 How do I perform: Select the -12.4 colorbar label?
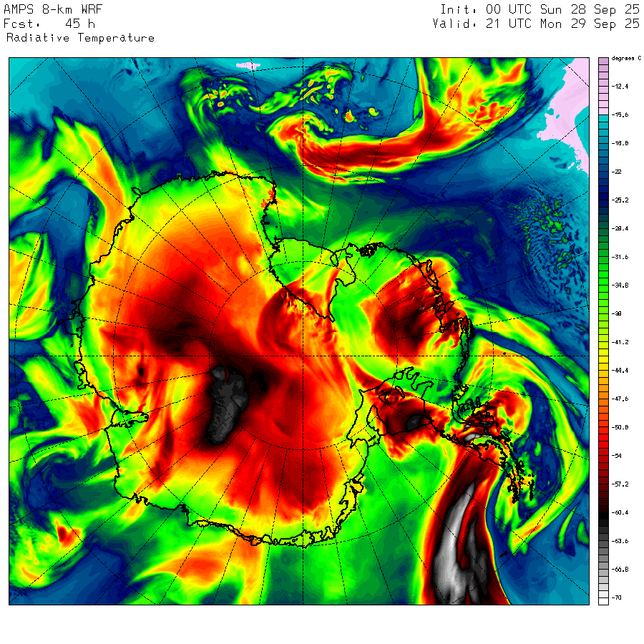click(620, 87)
